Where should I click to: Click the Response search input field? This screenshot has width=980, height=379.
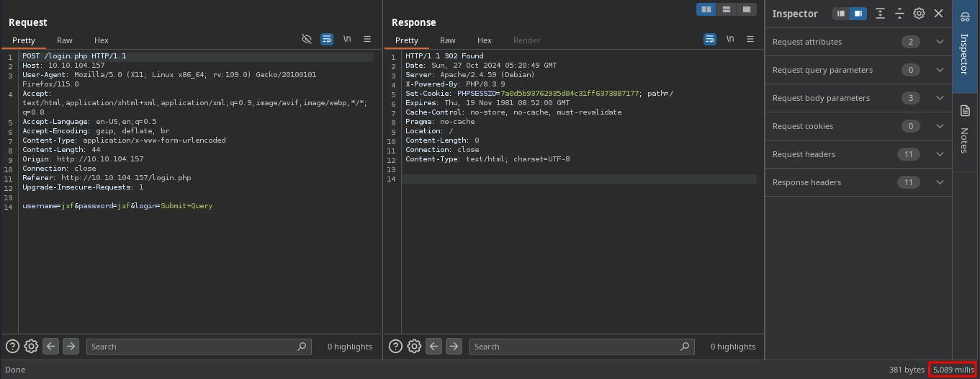point(576,347)
